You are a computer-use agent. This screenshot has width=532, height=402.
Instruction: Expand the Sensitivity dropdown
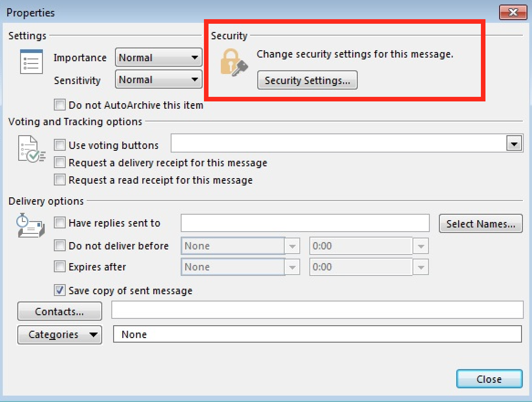tap(158, 80)
